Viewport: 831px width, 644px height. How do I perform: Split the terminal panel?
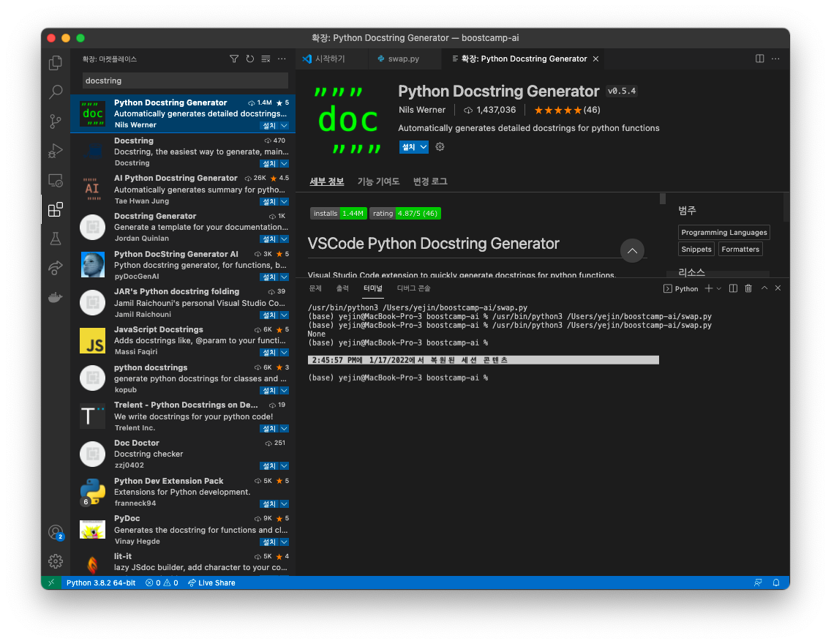coord(733,288)
